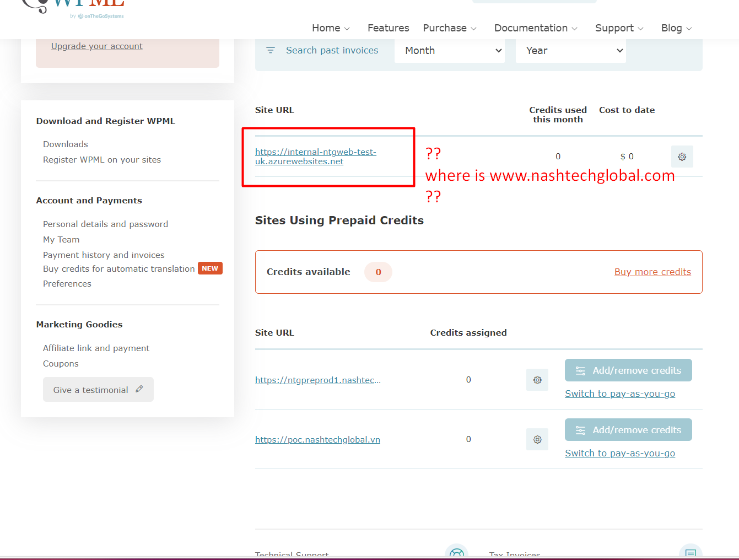
Task: Click the Sites Using Prepaid Credits heading
Action: click(339, 220)
